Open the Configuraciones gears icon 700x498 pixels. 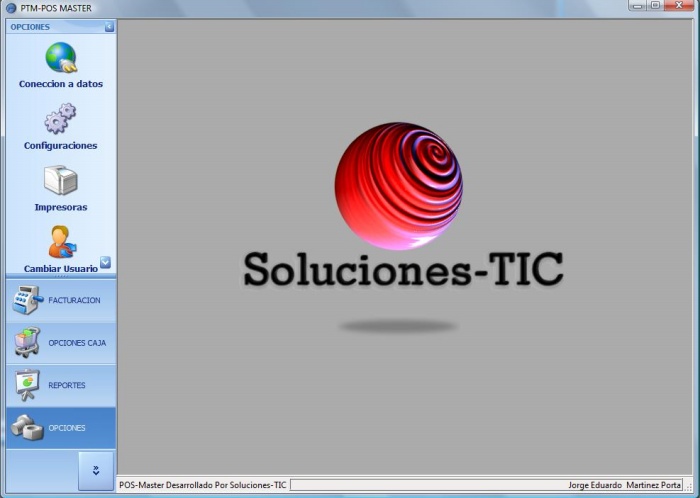pos(60,118)
